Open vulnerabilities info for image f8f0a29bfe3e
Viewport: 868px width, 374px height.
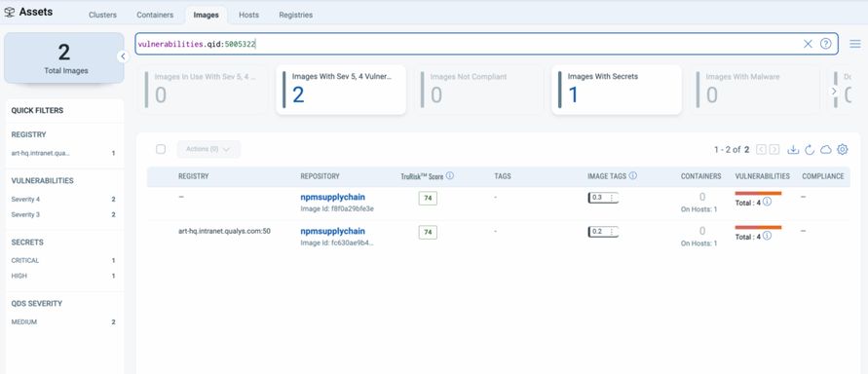[x=767, y=202]
